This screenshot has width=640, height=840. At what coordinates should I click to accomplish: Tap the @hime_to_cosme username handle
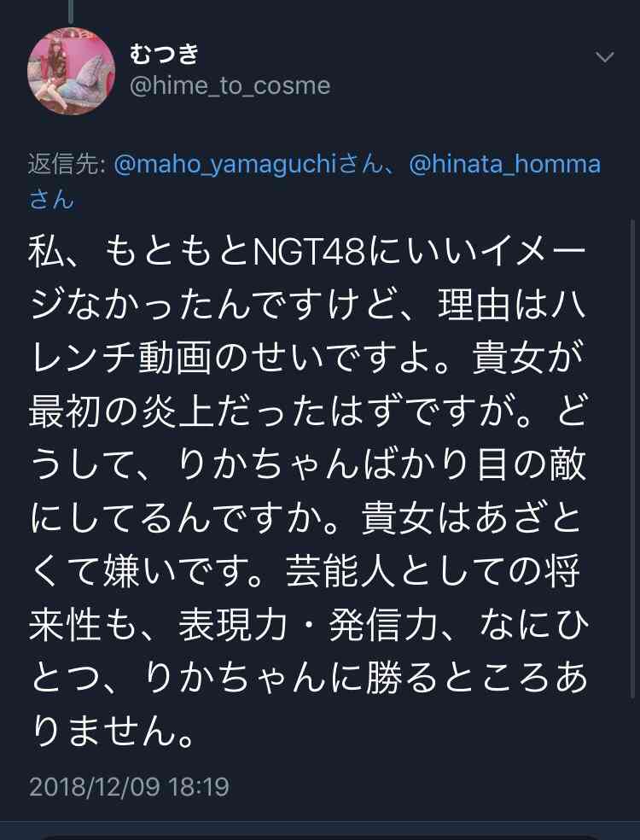click(230, 85)
